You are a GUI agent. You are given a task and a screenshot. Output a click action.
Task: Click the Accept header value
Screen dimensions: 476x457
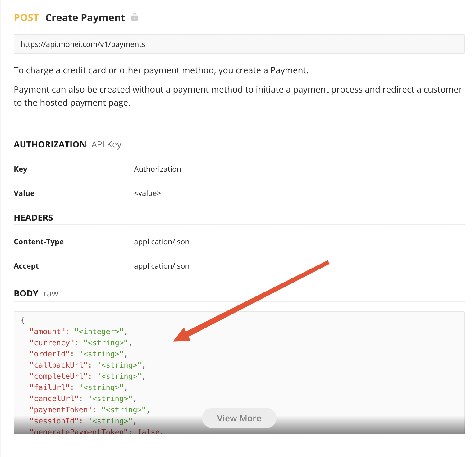point(162,266)
